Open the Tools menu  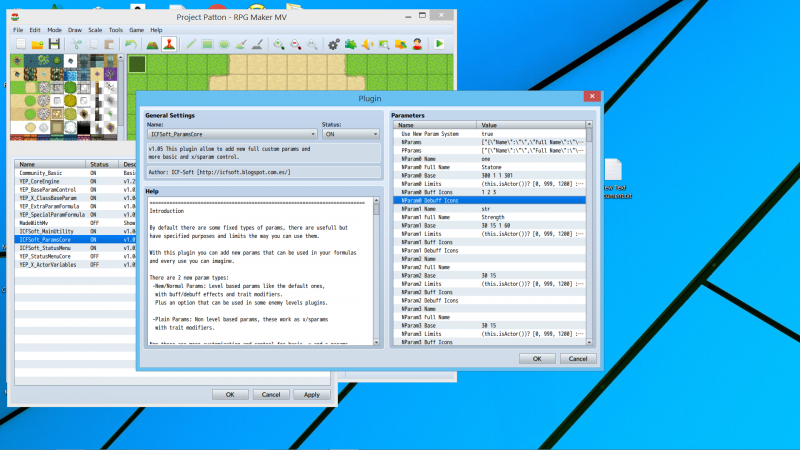click(115, 30)
